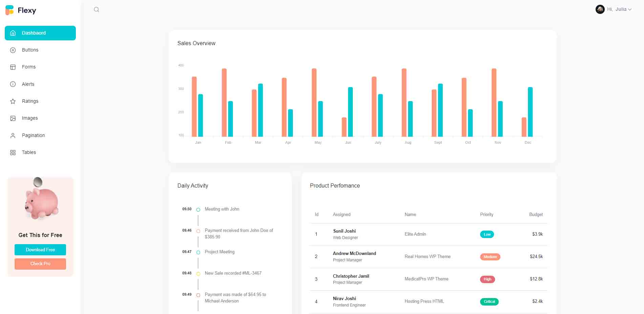Toggle the Meeting with John activity marker
Screen dimensions: 644x314
coord(198,209)
